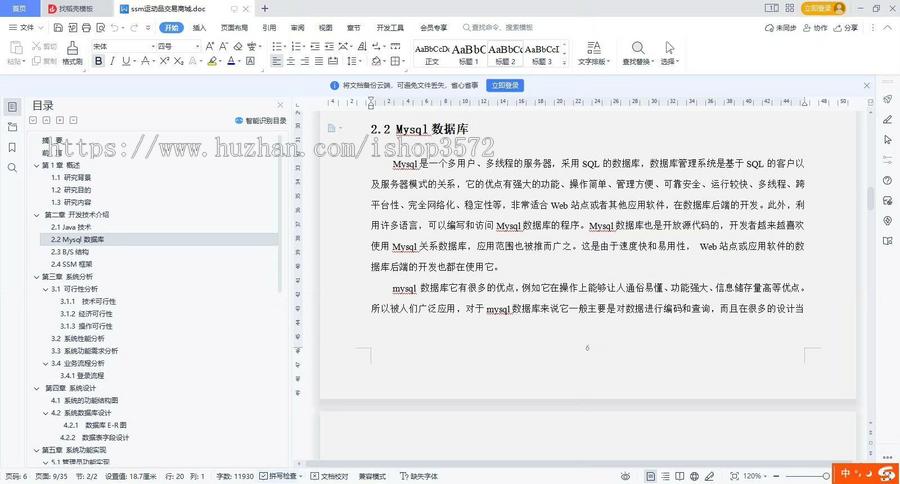Click the Collaborate (协作) button
This screenshot has width=900, height=484.
click(x=815, y=28)
